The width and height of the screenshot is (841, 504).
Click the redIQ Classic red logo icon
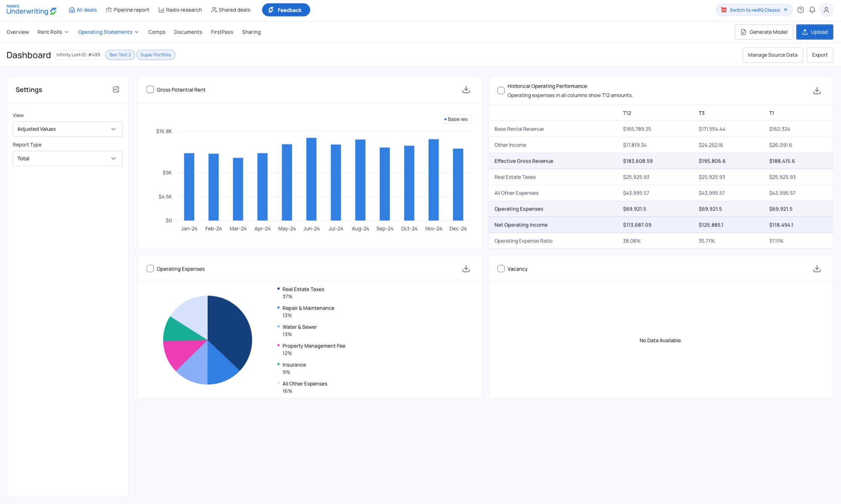724,10
